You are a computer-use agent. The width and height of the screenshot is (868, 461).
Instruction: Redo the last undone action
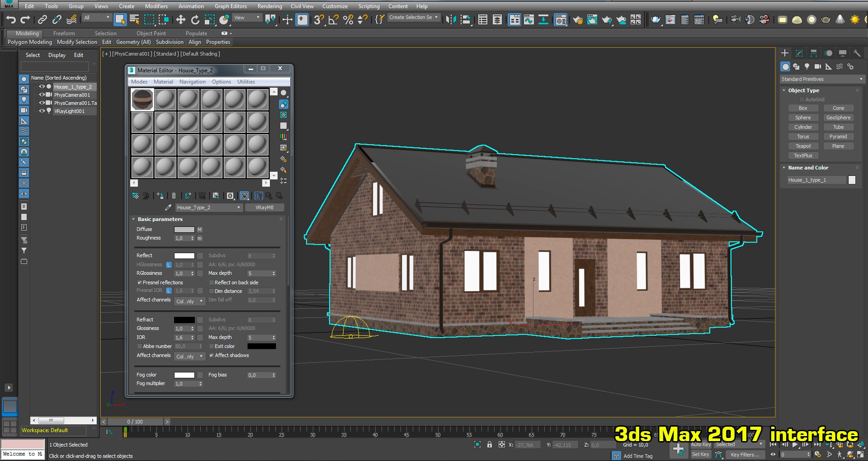[x=25, y=19]
